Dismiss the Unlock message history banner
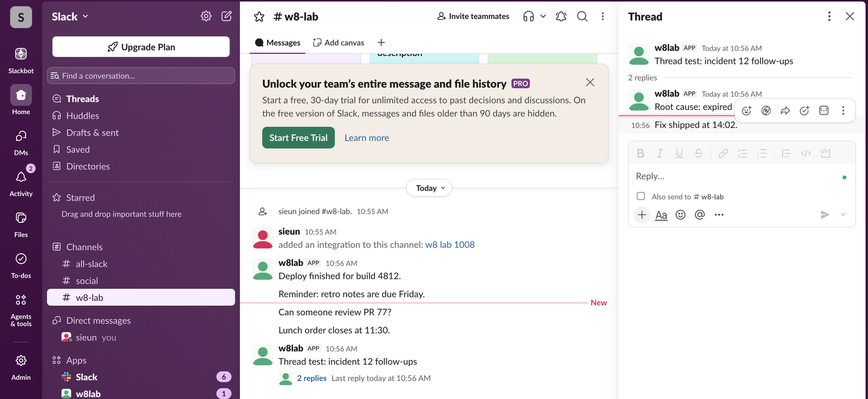The height and width of the screenshot is (399, 868). pos(590,82)
